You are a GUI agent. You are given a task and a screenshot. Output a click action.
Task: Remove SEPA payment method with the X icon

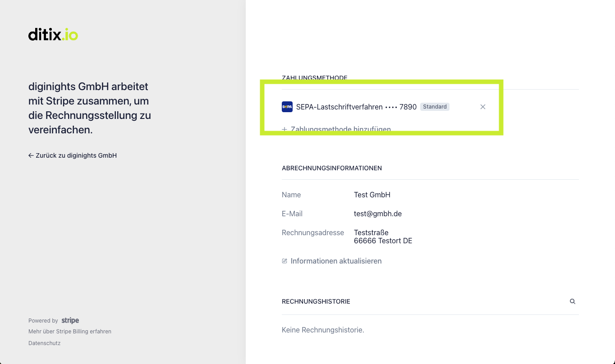483,107
